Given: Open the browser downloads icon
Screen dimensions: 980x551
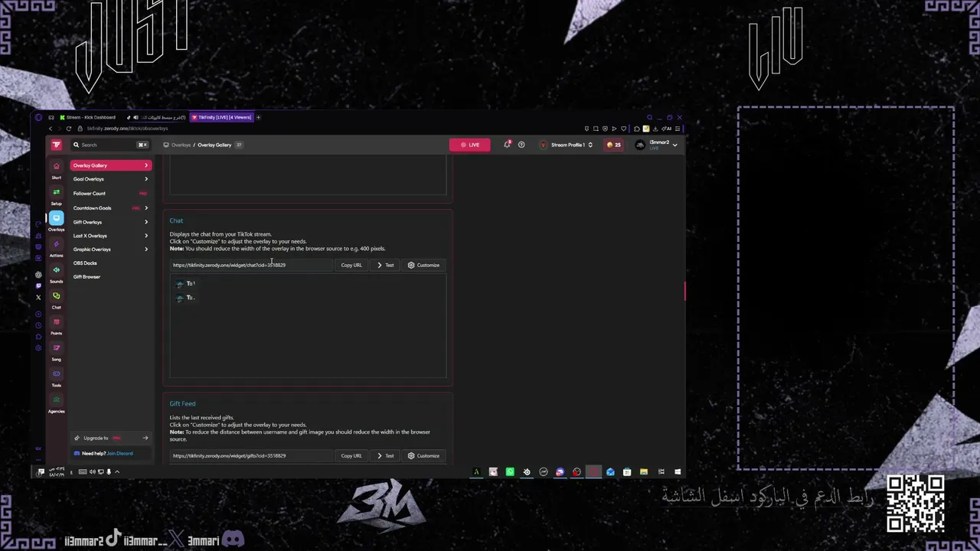Looking at the screenshot, I should [x=655, y=129].
